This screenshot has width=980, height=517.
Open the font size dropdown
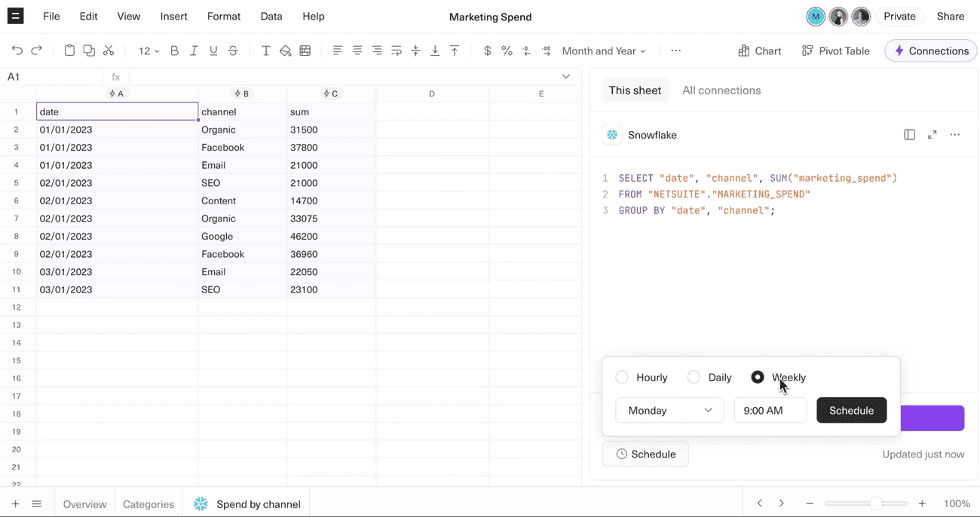[x=146, y=50]
